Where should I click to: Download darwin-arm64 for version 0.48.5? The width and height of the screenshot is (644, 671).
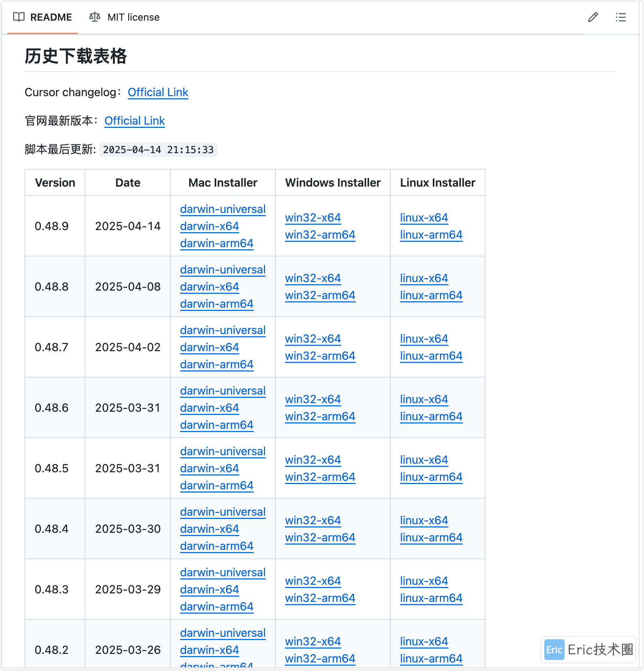tap(217, 485)
